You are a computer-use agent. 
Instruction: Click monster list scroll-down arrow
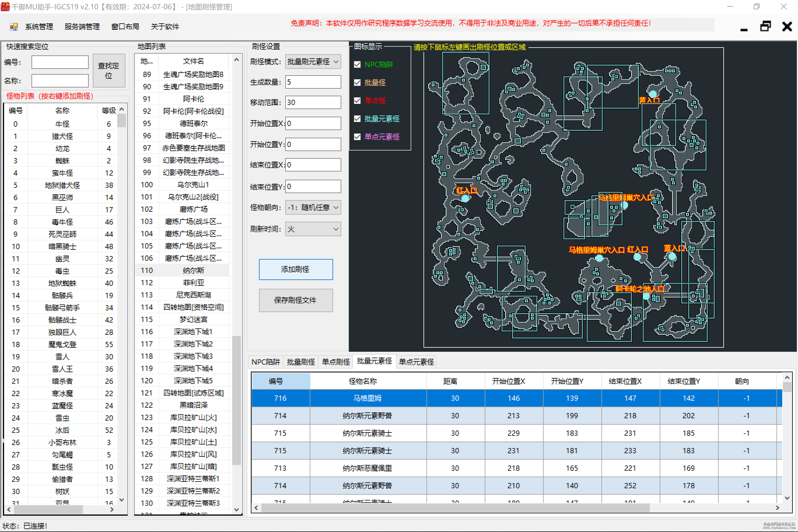122,500
